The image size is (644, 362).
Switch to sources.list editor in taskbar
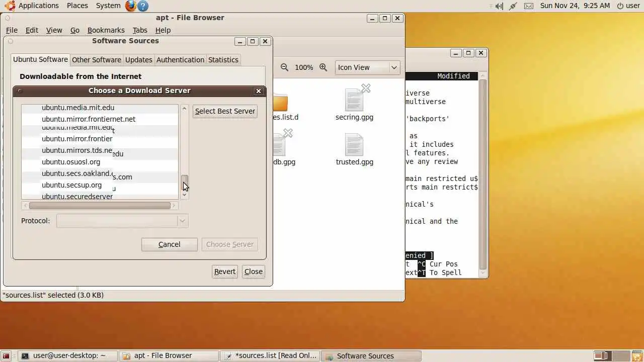(x=270, y=356)
